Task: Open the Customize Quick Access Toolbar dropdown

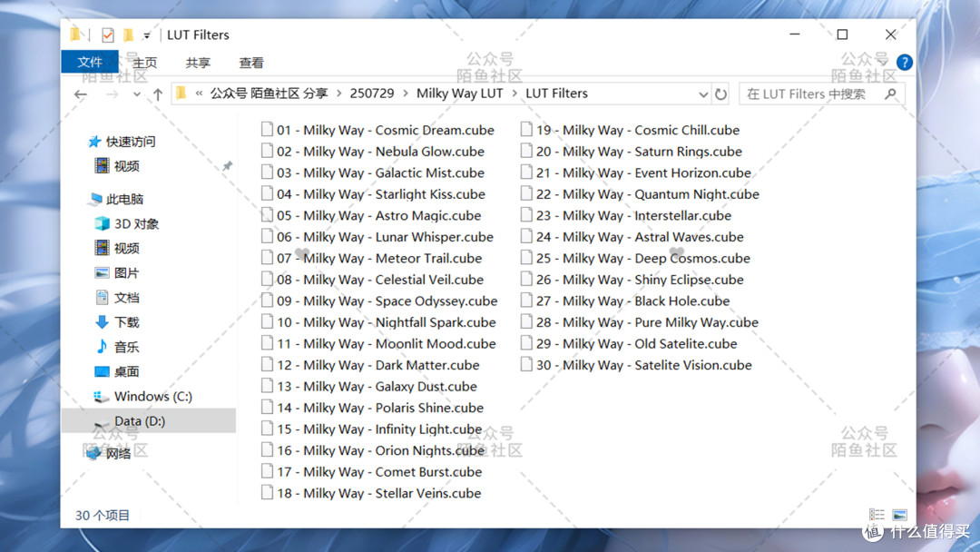Action: coord(146,35)
